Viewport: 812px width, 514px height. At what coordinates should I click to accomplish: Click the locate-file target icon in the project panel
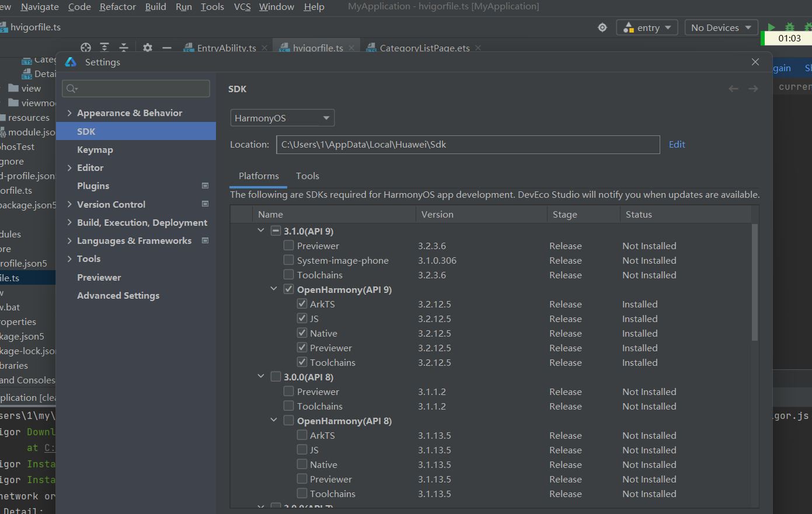coord(86,48)
